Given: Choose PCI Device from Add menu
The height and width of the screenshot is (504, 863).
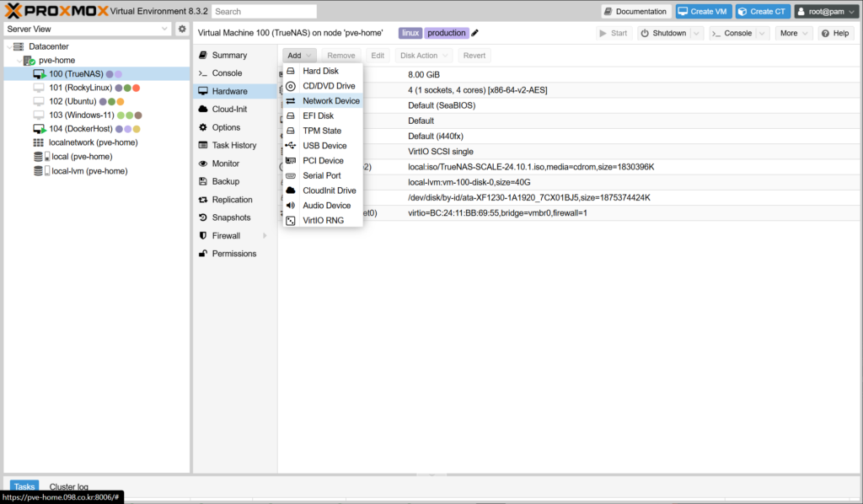Looking at the screenshot, I should click(x=323, y=161).
